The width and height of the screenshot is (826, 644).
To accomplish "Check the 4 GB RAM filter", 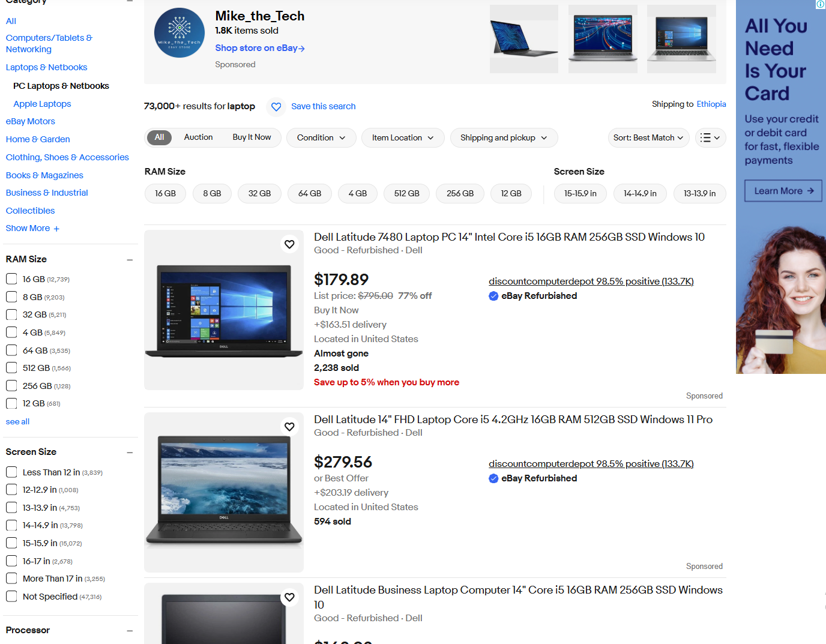I will click(x=11, y=332).
